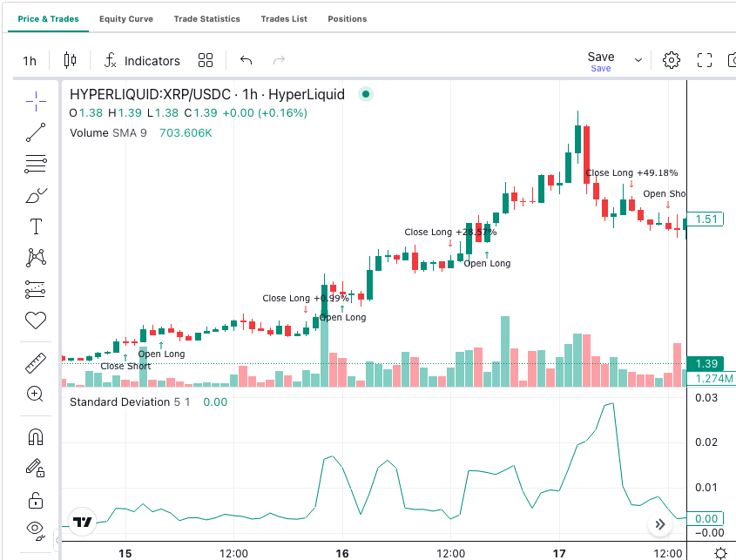This screenshot has width=736, height=560.
Task: Click the TradingView logo
Action: tap(82, 522)
